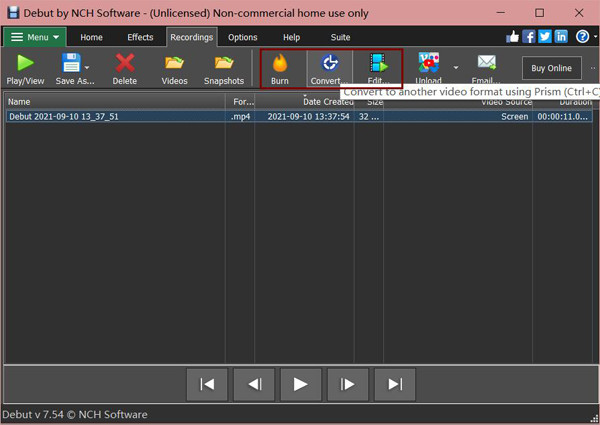The width and height of the screenshot is (600, 425).
Task: Click the thumbs-up like icon
Action: [512, 37]
